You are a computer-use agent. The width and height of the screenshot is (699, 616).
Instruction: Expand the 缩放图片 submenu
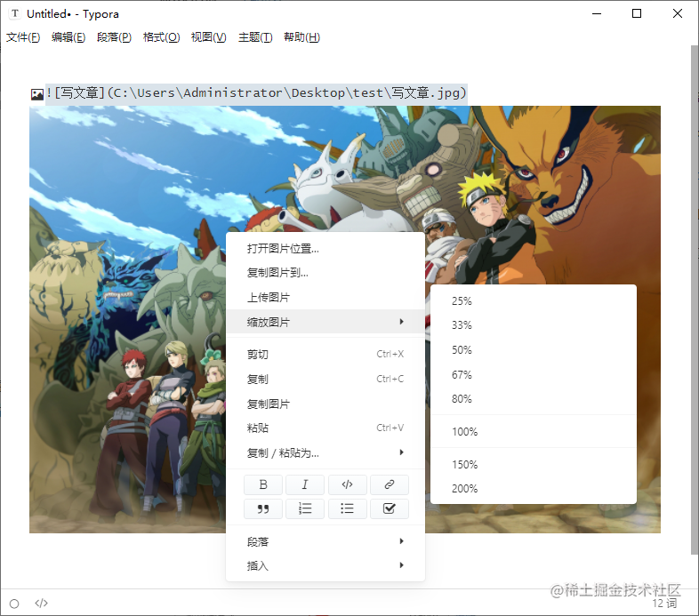325,322
